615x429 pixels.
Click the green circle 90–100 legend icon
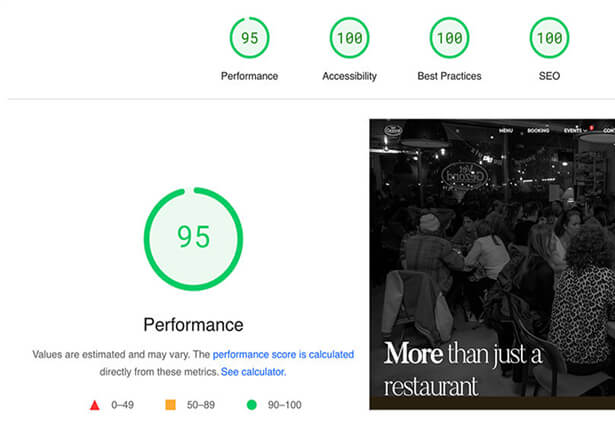coord(252,405)
